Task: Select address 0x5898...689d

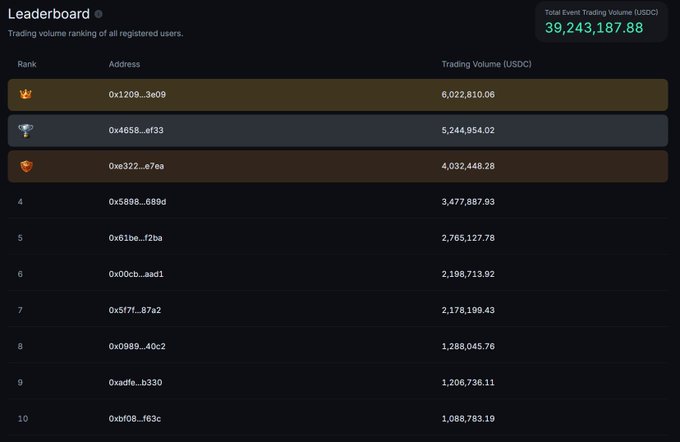Action: [137, 202]
